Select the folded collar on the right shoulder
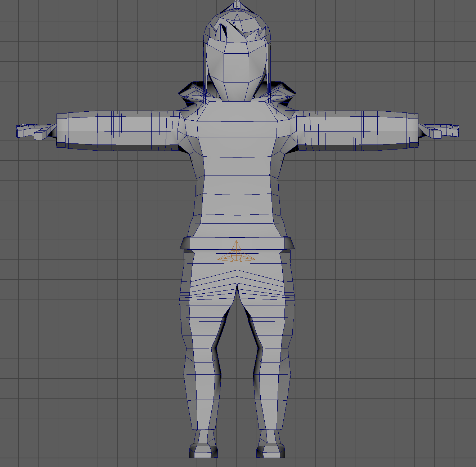Screen dimensions: 476x467 click(281, 94)
